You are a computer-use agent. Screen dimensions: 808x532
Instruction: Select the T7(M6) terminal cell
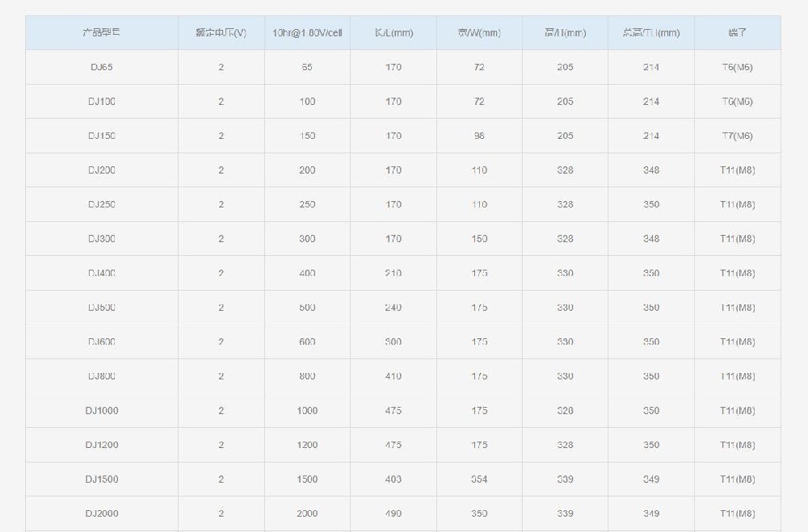pos(738,136)
